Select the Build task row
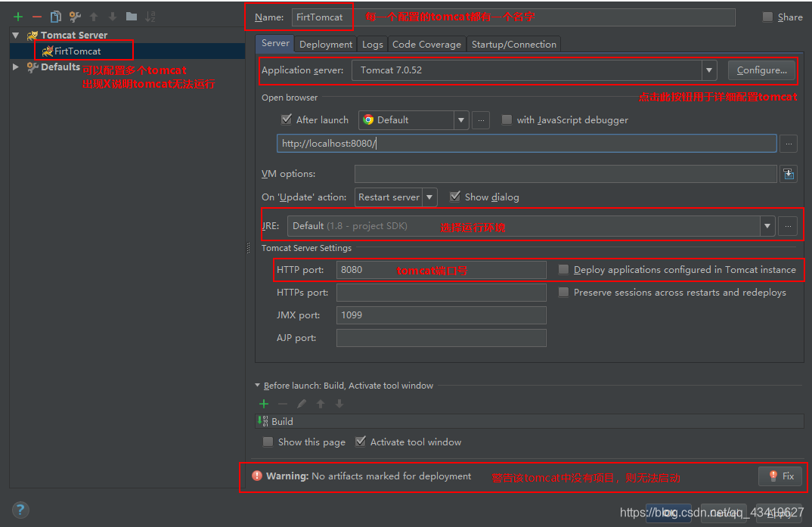 tap(529, 421)
